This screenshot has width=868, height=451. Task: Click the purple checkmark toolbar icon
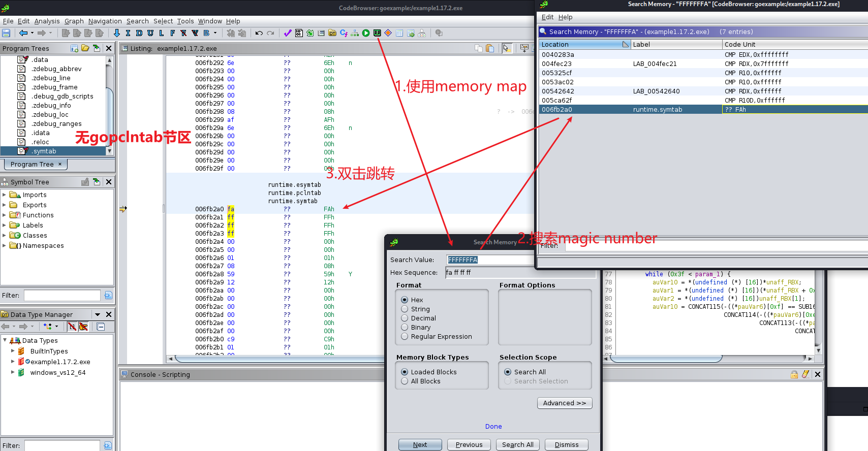click(x=288, y=33)
